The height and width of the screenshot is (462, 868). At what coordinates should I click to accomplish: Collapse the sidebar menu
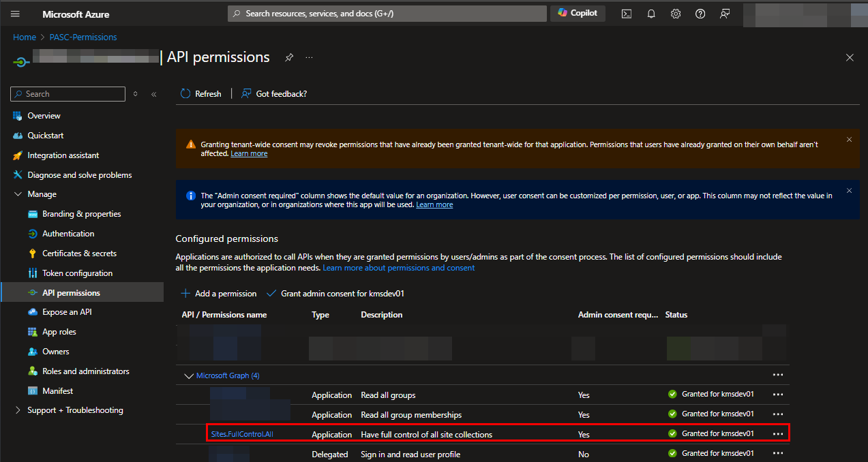(154, 94)
